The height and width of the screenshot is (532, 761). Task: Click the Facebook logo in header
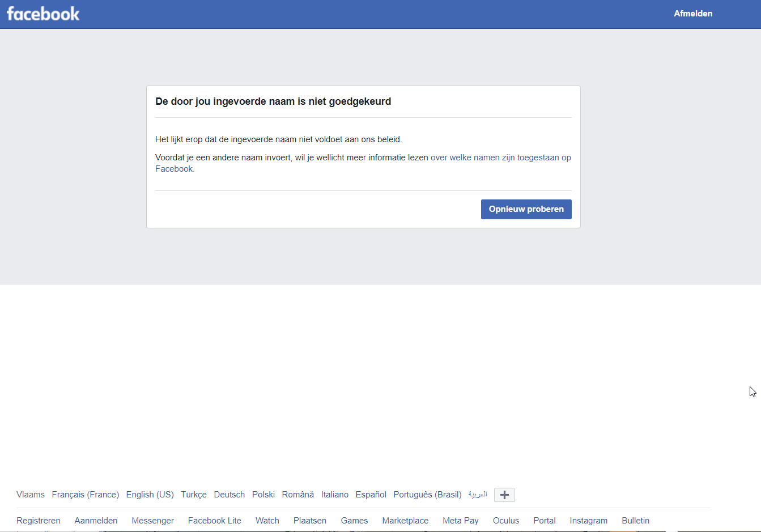pyautogui.click(x=43, y=14)
